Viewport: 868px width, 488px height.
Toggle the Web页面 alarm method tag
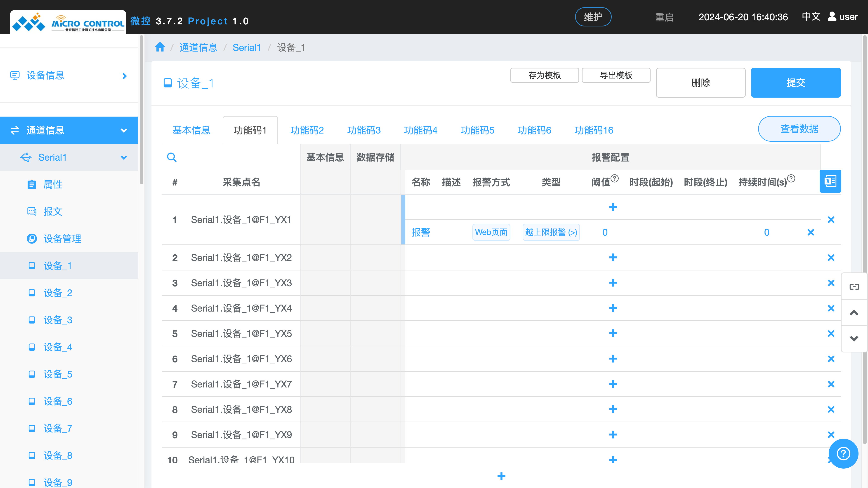pos(491,232)
